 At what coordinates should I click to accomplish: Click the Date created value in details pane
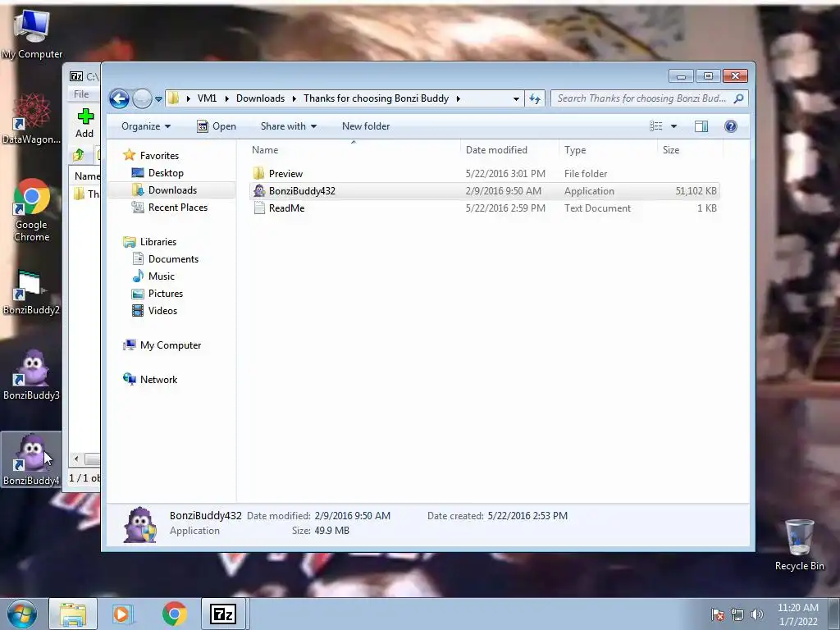coord(527,516)
